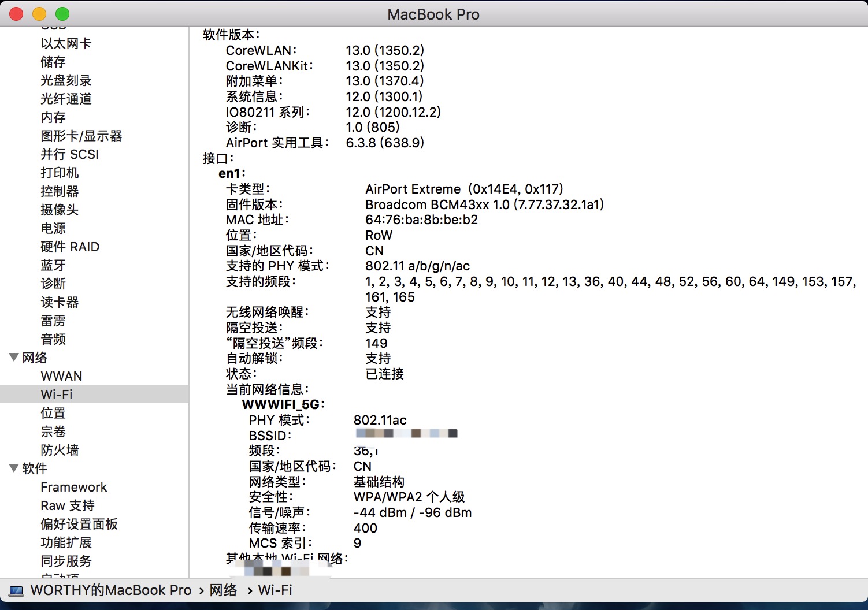Click 网络 breadcrumb in path bar
This screenshot has width=868, height=610.
(x=223, y=590)
